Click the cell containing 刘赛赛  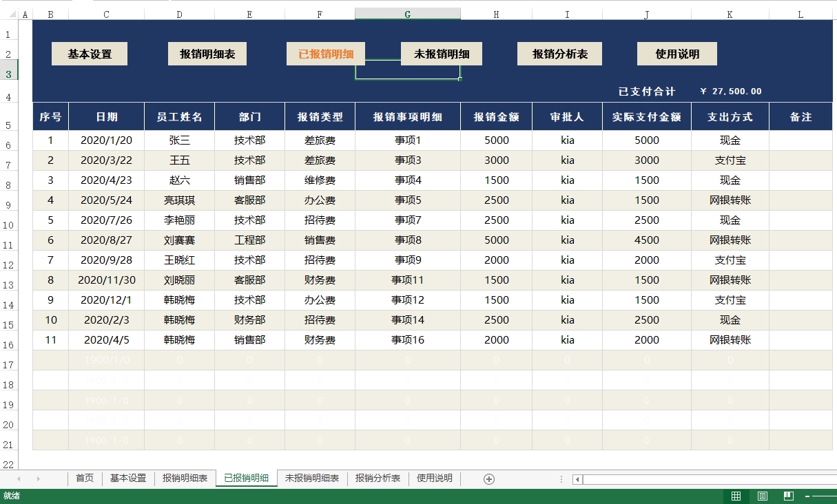[x=179, y=240]
